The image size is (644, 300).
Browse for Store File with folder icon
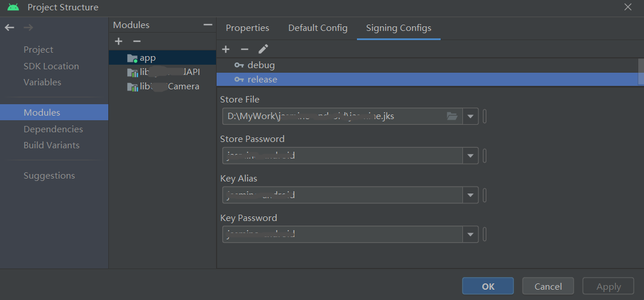[x=452, y=116]
